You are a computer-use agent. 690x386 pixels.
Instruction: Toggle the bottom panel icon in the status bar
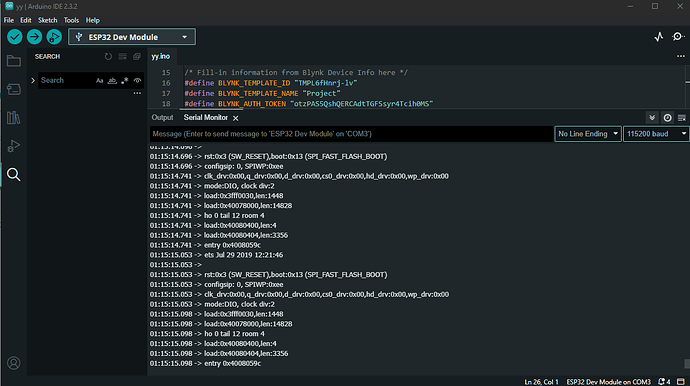point(681,382)
